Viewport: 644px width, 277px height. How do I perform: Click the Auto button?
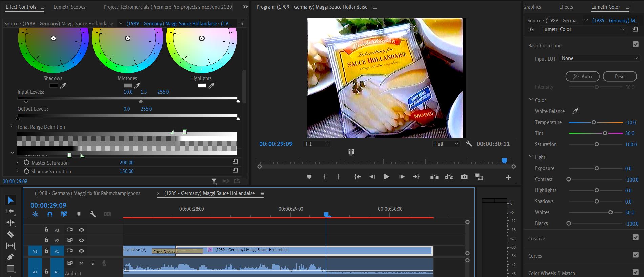click(582, 77)
